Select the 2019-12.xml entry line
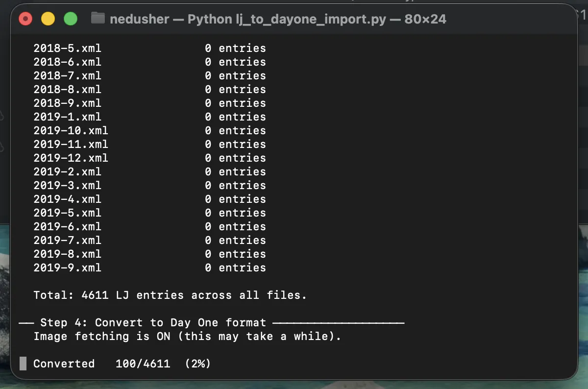This screenshot has height=389, width=588. 71,158
